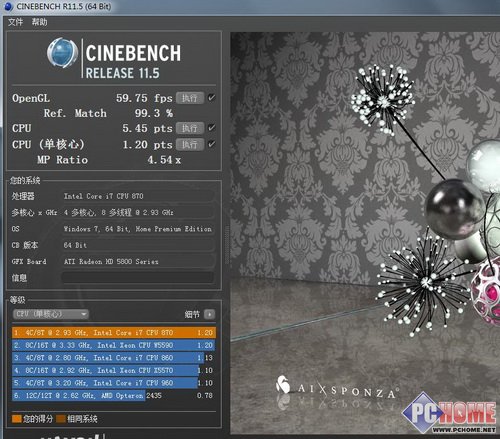Click the 处理器 field Intel Core i7 CPU 870
The image size is (500, 439).
pos(138,196)
